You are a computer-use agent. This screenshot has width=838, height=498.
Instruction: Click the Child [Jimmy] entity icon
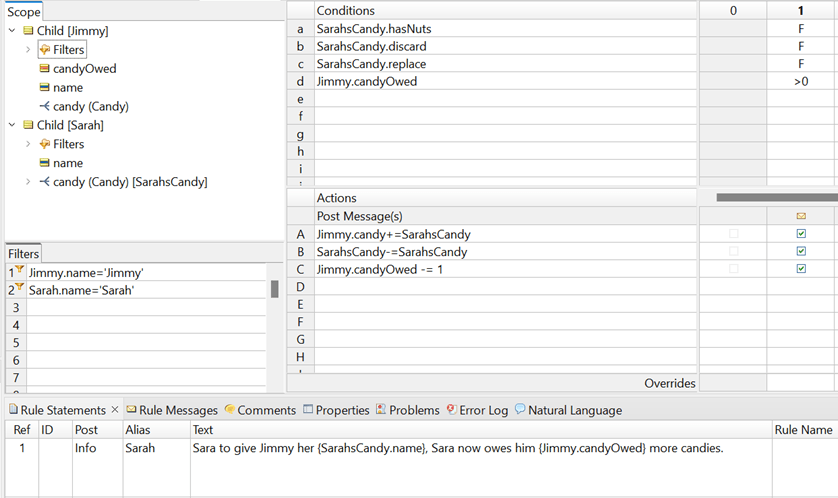[x=28, y=31]
